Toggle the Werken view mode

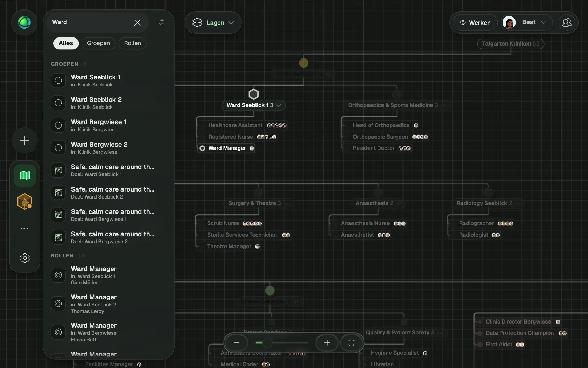pos(475,22)
